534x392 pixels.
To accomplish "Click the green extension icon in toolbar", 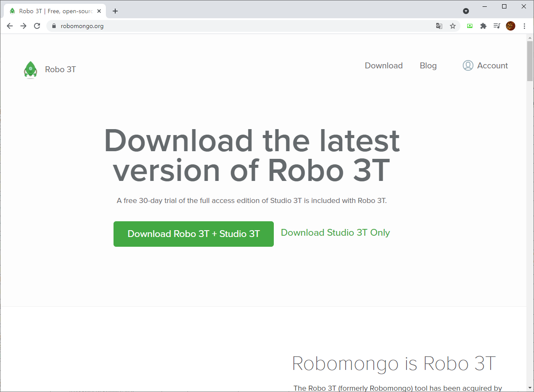I will click(x=470, y=26).
